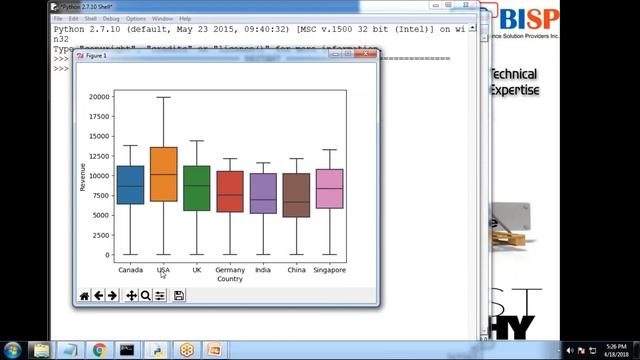
Task: Open File menu in Python Shell
Action: point(58,19)
